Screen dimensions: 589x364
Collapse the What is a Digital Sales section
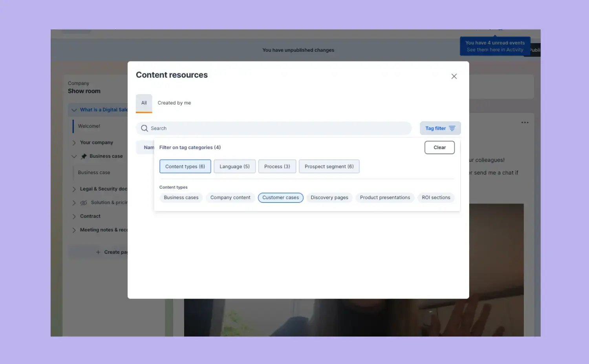point(74,110)
